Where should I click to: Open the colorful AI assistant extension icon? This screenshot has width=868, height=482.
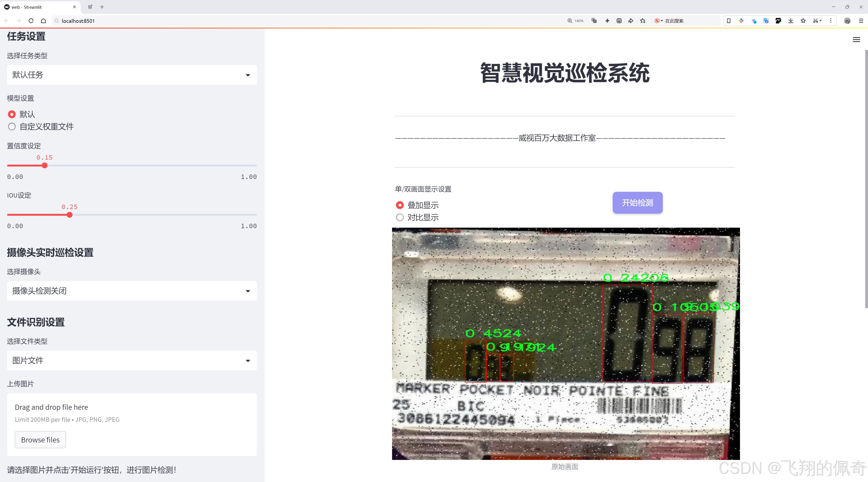(x=741, y=21)
